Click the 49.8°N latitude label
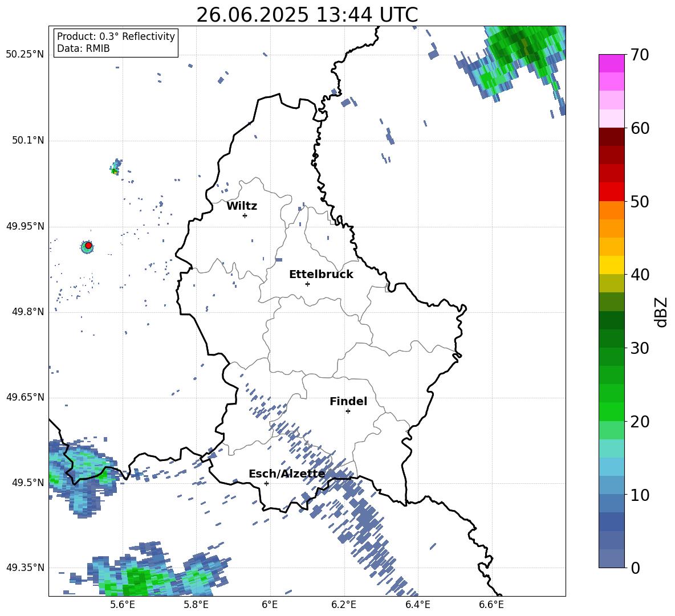Screen dimensions: 675x616 coord(27,312)
